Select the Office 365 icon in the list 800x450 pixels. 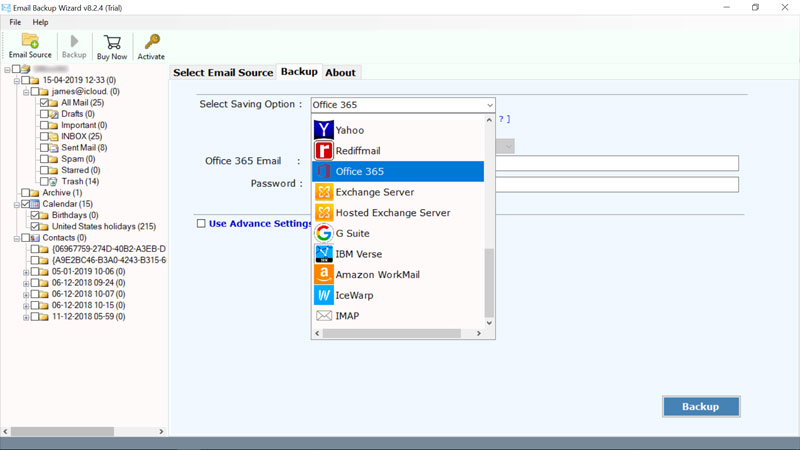click(323, 171)
